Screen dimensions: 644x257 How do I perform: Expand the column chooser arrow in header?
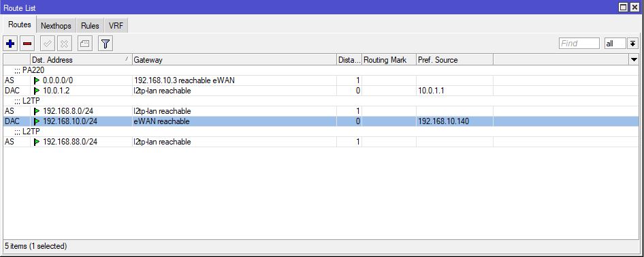pos(634,59)
